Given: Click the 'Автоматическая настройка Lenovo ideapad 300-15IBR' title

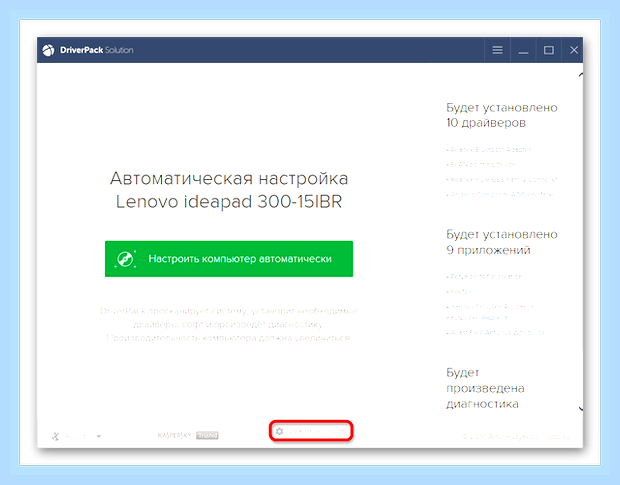Looking at the screenshot, I should click(x=229, y=190).
